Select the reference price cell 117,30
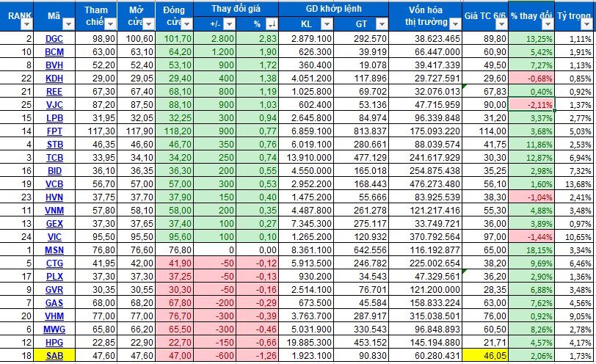 (96, 131)
